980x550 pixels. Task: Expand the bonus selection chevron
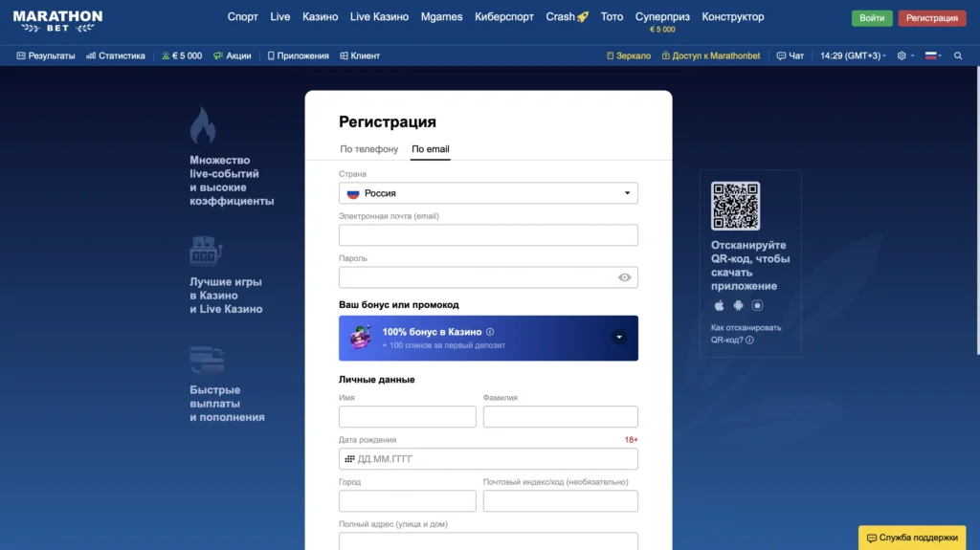click(619, 338)
